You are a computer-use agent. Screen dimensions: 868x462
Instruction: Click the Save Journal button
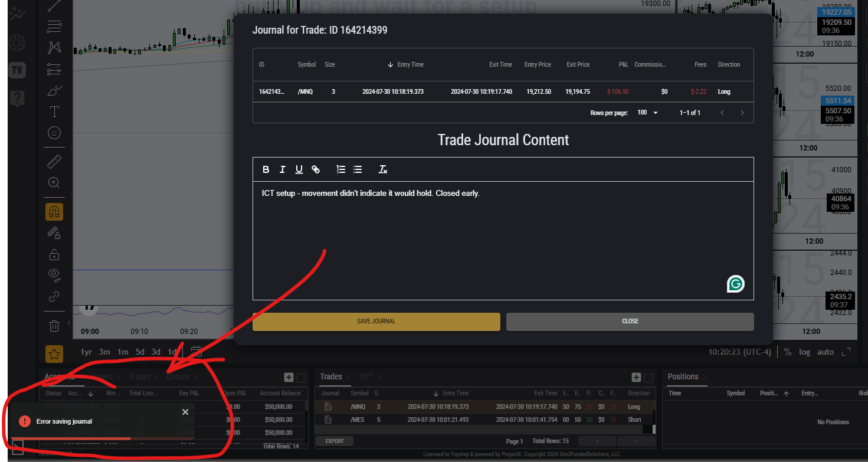pos(376,322)
